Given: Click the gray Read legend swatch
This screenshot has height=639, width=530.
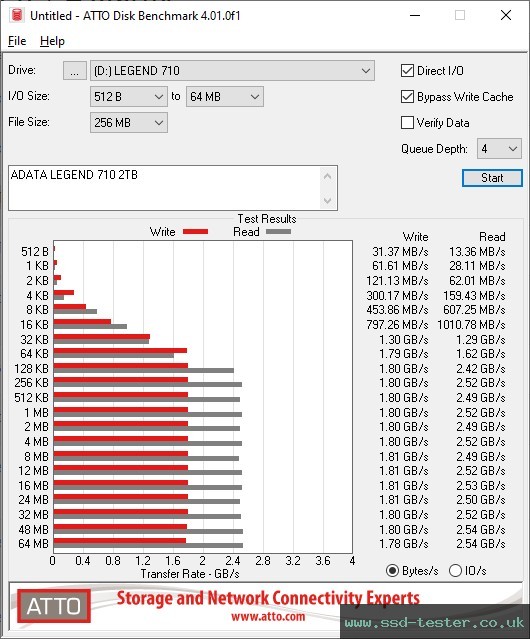Looking at the screenshot, I should pyautogui.click(x=278, y=232).
